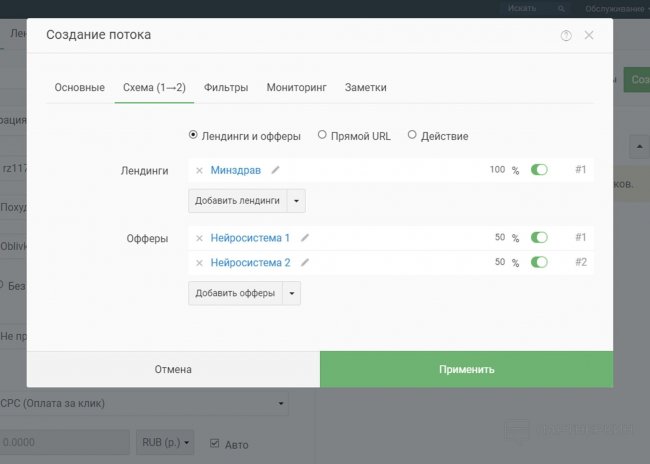Expand dropdown arrow beside Добавить лендинги
Viewport: 650px width, 464px height.
pos(295,201)
